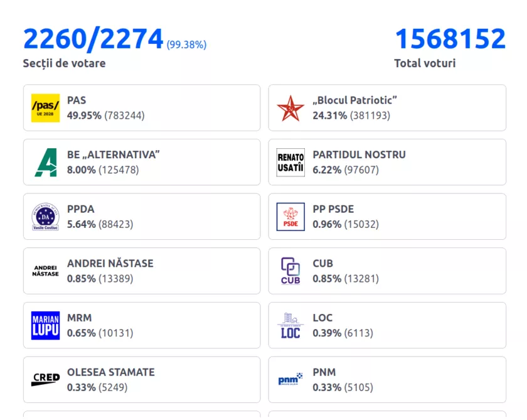Viewport: 527px width, 420px height.
Task: Select the OLESEA STAMATE result name
Action: [110, 372]
